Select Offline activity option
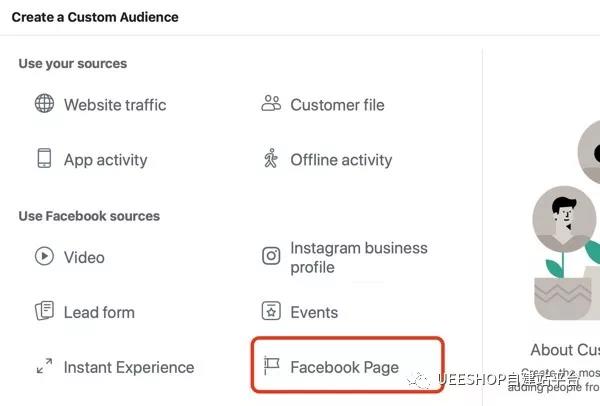The width and height of the screenshot is (600, 406). (341, 160)
